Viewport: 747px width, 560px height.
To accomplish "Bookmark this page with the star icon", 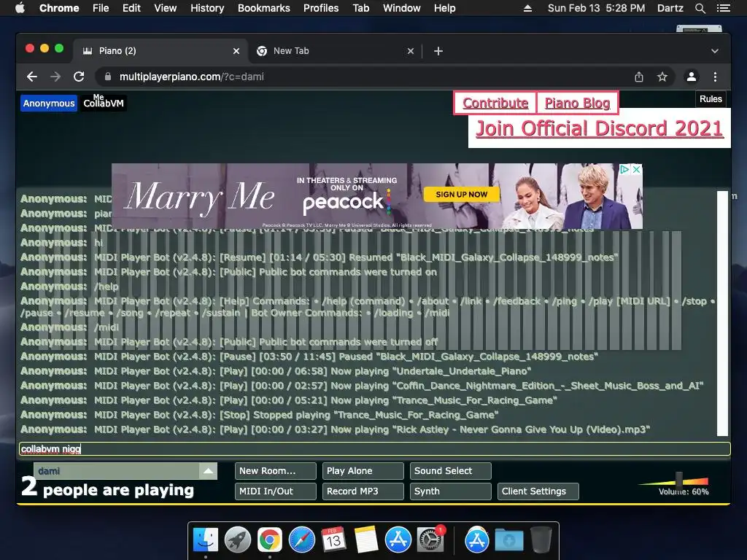I will (662, 77).
